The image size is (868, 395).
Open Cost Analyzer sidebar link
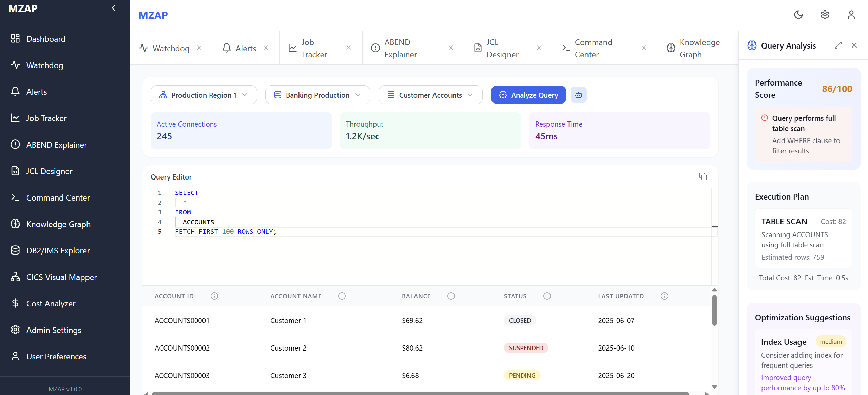51,303
